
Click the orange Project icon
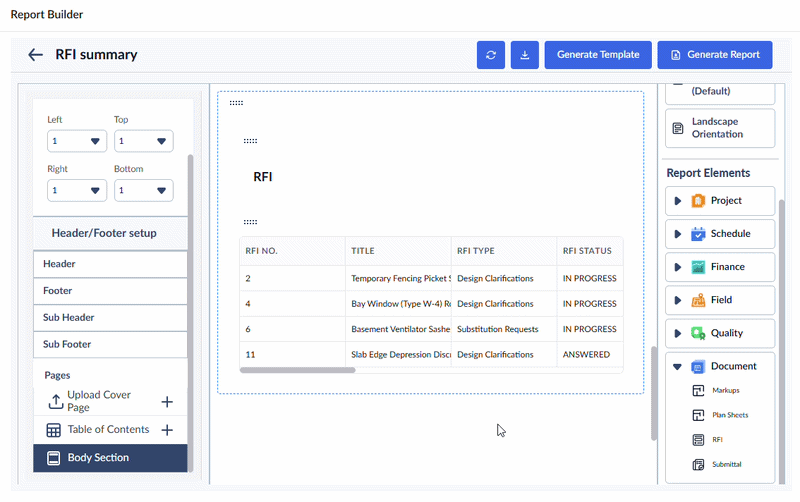tap(698, 201)
